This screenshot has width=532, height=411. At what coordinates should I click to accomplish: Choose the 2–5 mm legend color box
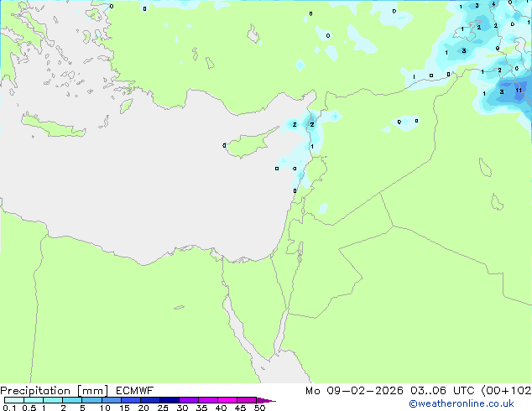tap(72, 400)
